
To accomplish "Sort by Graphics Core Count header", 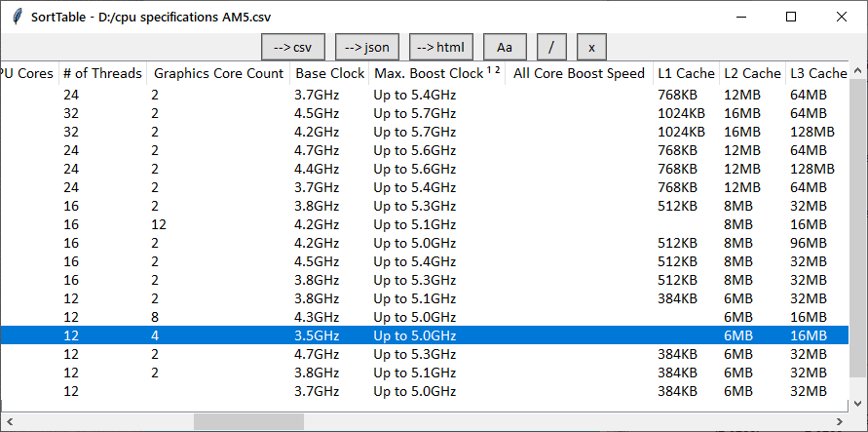I will [x=218, y=73].
